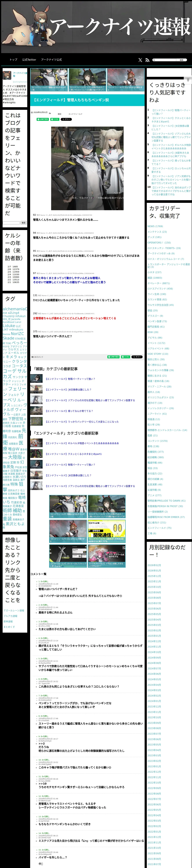Screen dimensions: 192x868
Task: Click thumbnail beside ギルベルタ物語 article
Action: point(36,443)
